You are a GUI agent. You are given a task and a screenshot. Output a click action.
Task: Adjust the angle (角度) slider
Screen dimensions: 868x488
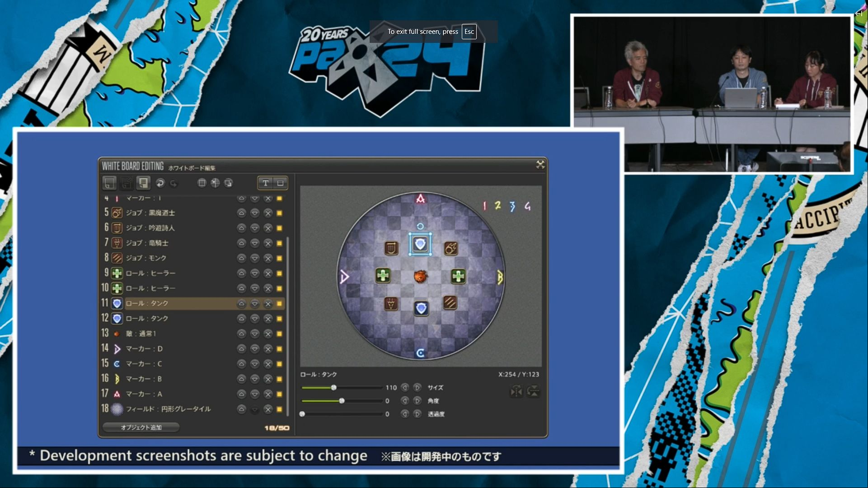(342, 400)
